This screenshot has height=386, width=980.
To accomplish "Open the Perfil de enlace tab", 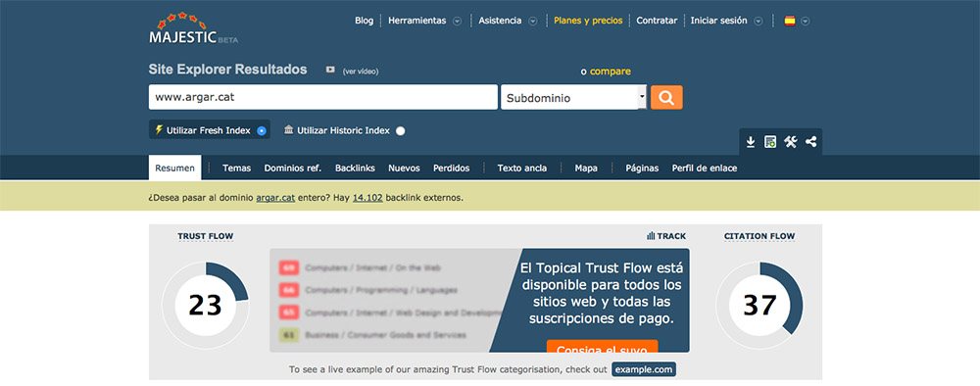I will tap(705, 168).
